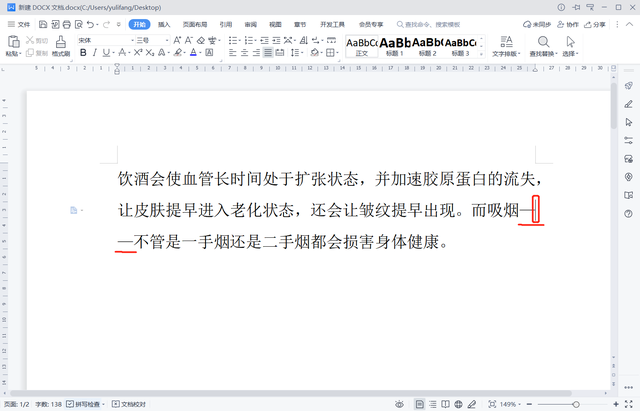Open the 页面布局 ribbon tab

tap(195, 24)
